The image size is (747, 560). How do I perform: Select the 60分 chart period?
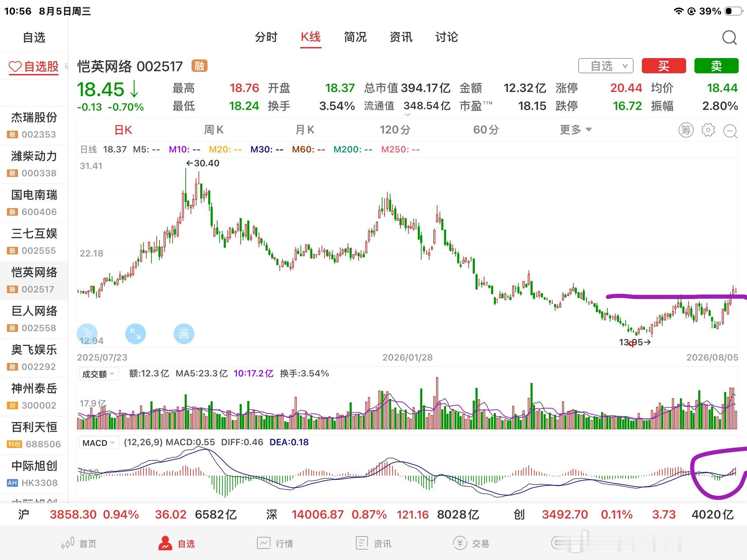tap(486, 130)
